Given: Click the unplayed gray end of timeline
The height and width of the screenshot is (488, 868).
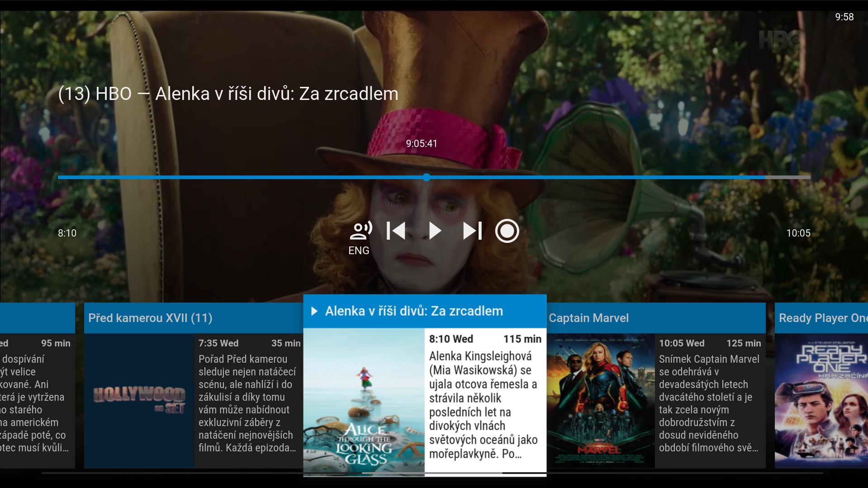Looking at the screenshot, I should 787,177.
